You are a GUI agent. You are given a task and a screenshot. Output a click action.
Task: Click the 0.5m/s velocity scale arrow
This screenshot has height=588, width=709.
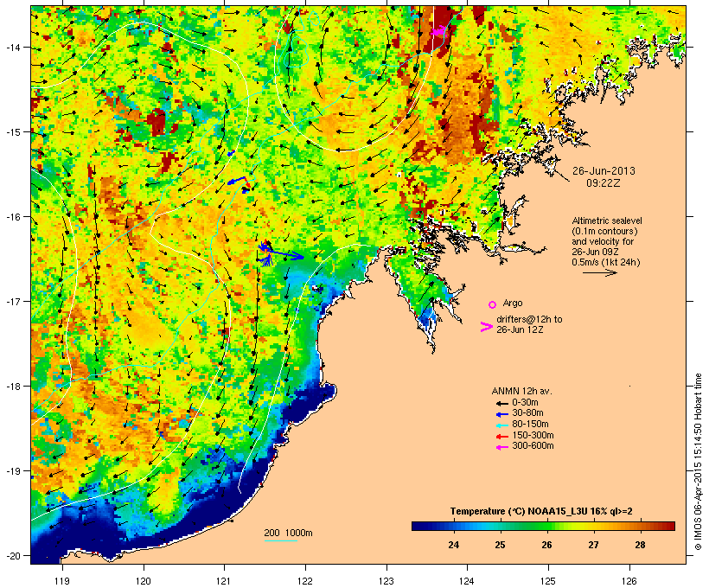point(599,272)
